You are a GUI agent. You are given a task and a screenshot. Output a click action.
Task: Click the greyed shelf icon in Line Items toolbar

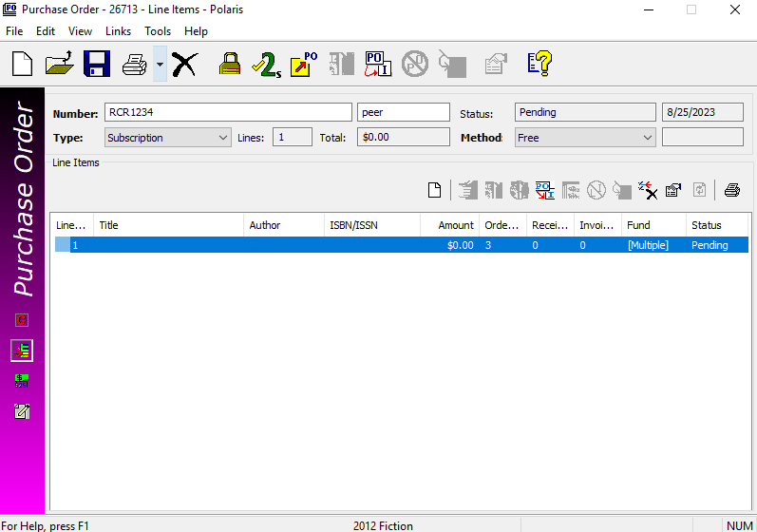[x=571, y=190]
